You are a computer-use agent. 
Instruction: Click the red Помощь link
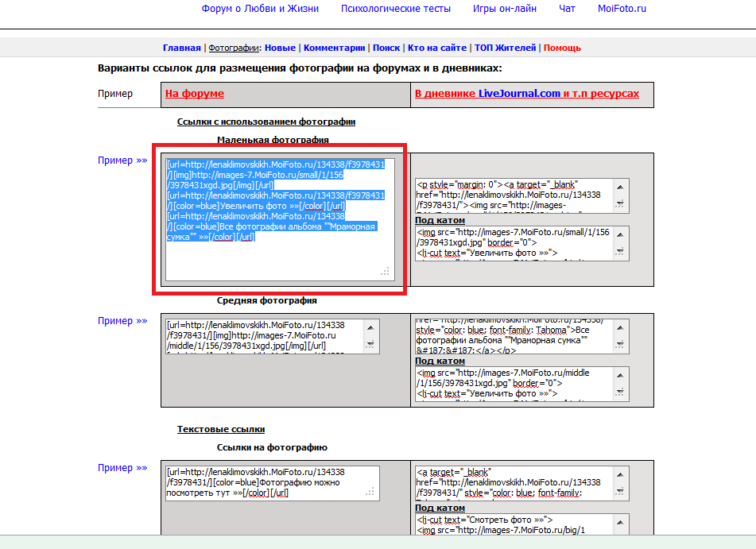[562, 48]
